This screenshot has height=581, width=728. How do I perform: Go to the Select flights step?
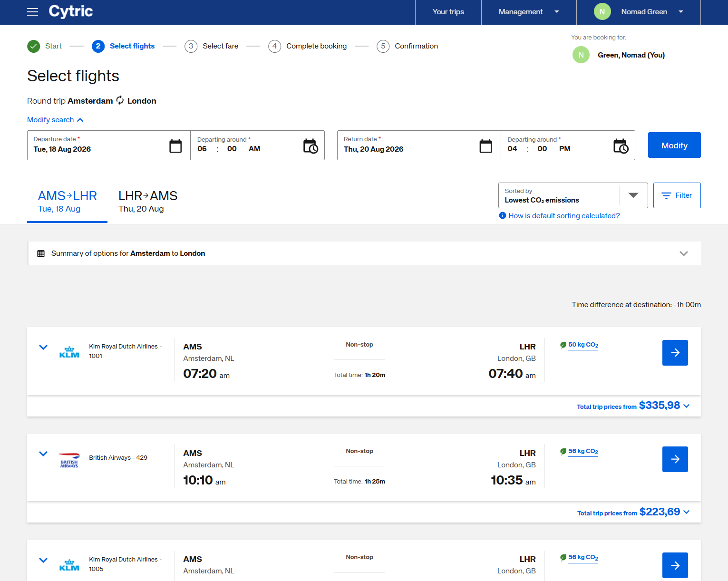pos(132,46)
